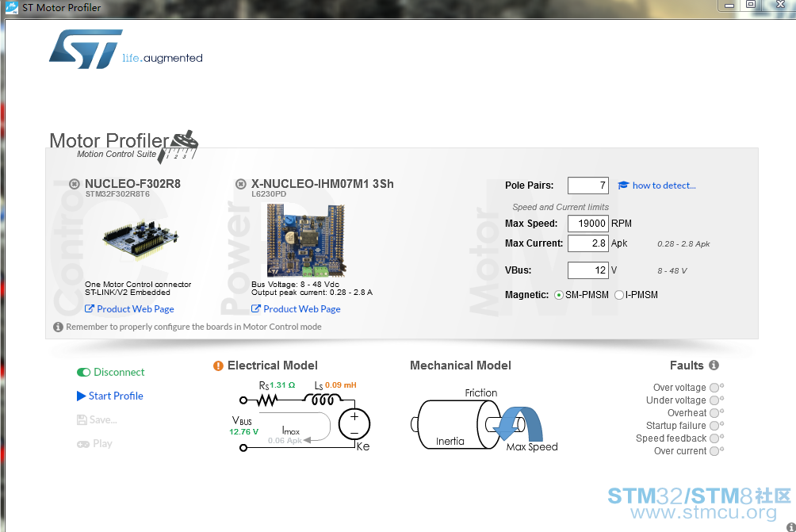Viewport: 796px width, 532px height.
Task: Select the I-PMSM magnetic option
Action: [x=619, y=295]
